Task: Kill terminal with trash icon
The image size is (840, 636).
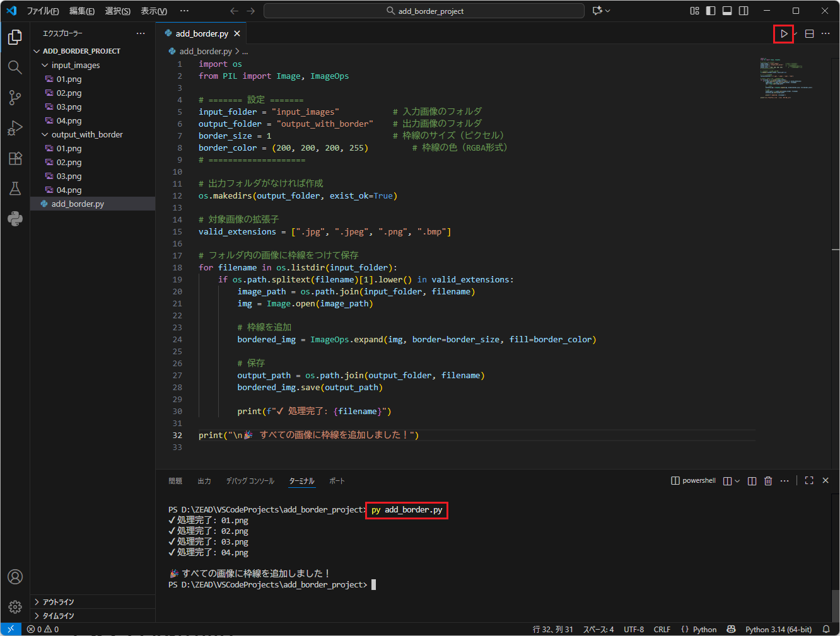Action: [x=768, y=481]
